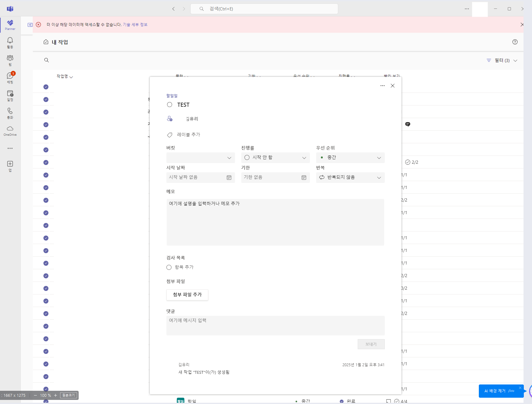
Task: Toggle the first completed task checkmark in the list
Action: [x=46, y=87]
